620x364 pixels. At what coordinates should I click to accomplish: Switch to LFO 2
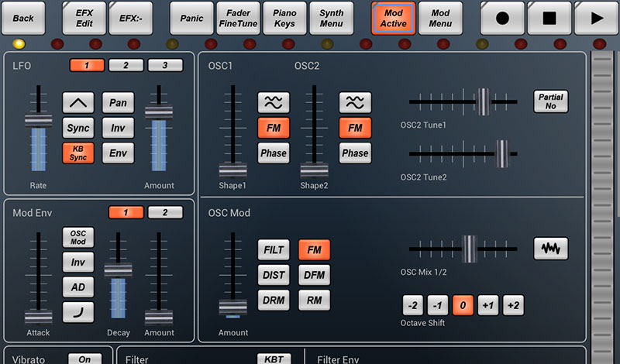(126, 65)
